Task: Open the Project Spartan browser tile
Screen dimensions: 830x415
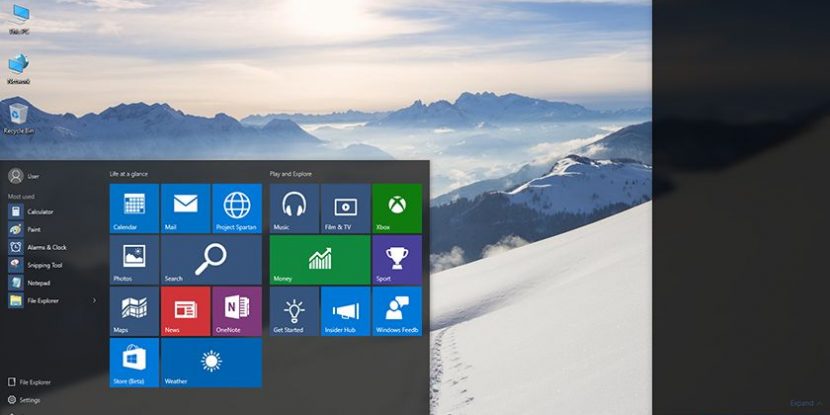Action: coord(237,208)
